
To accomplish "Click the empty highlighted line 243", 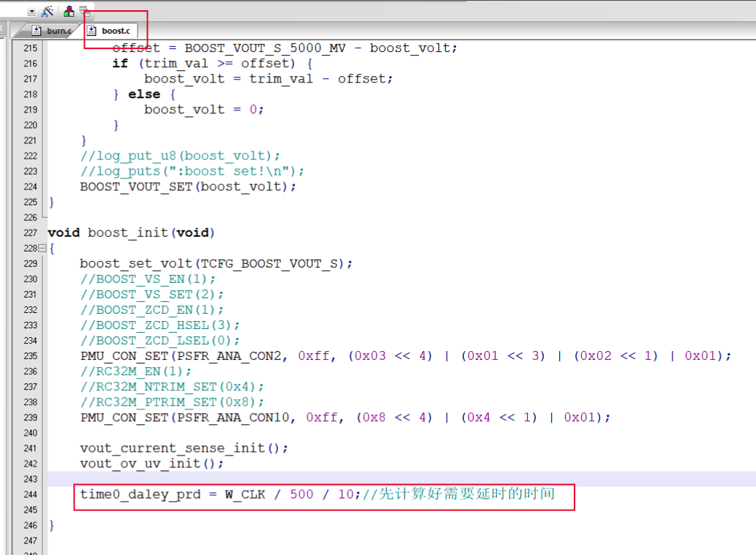I will click(402, 479).
